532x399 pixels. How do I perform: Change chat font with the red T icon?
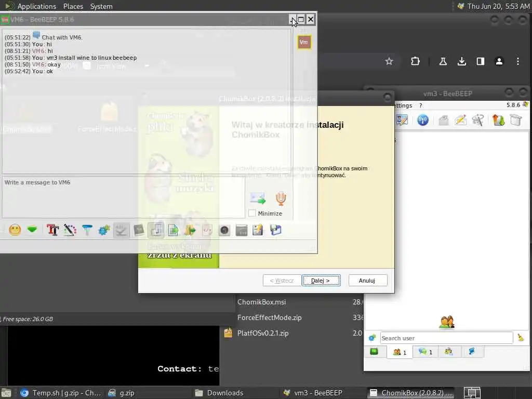tap(52, 230)
